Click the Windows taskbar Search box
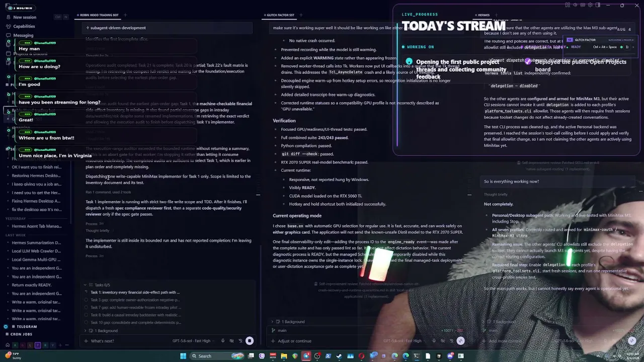The width and height of the screenshot is (644, 362). pos(217,356)
